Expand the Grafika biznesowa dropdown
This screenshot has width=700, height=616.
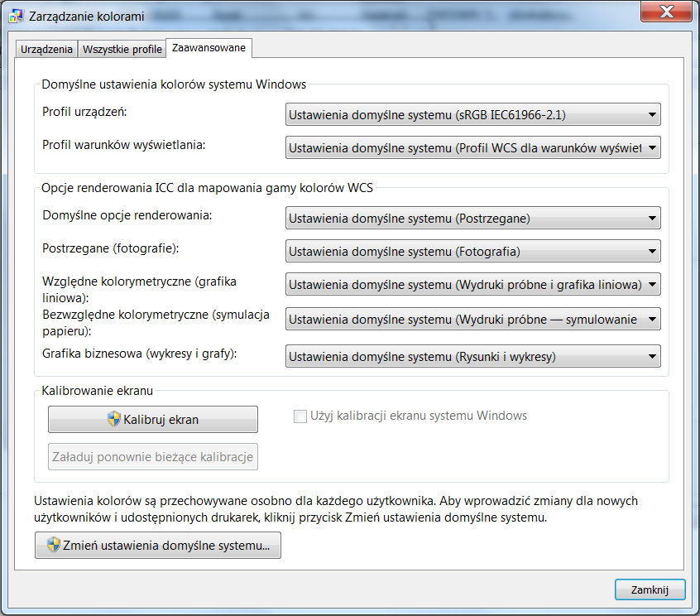(x=472, y=357)
